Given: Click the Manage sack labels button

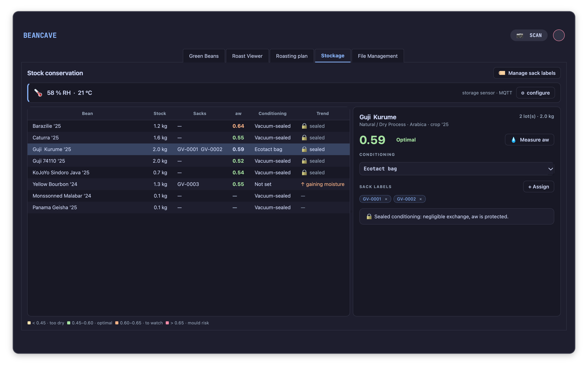Looking at the screenshot, I should click(527, 73).
